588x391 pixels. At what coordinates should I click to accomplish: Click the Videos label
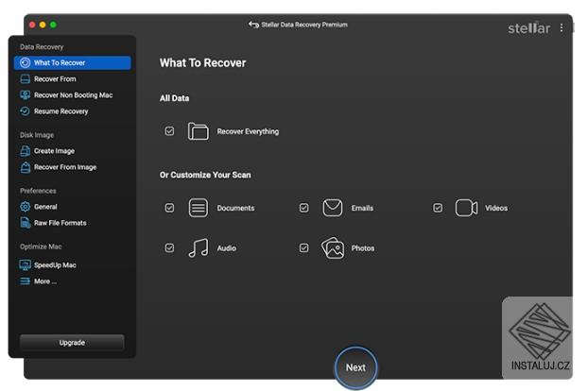(496, 208)
